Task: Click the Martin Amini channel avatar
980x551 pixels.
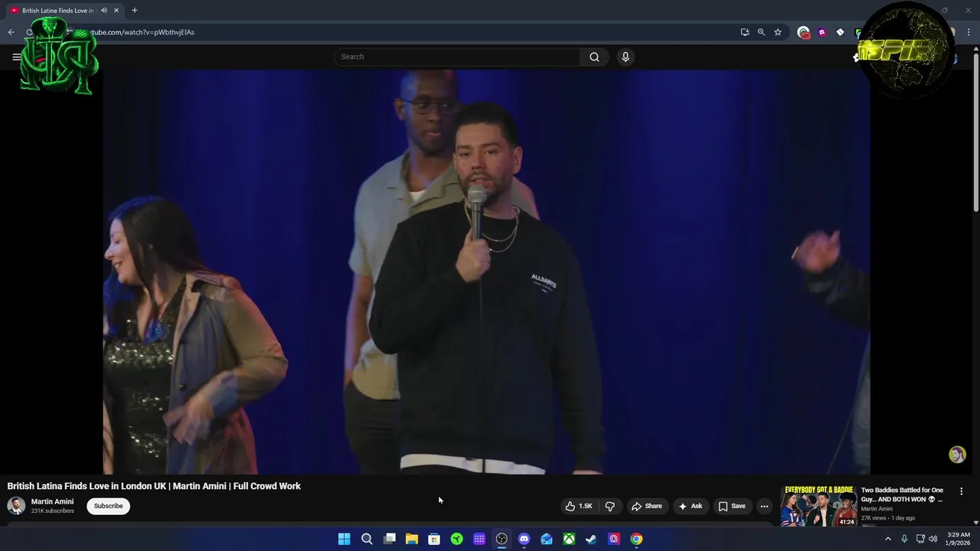Action: [x=16, y=506]
